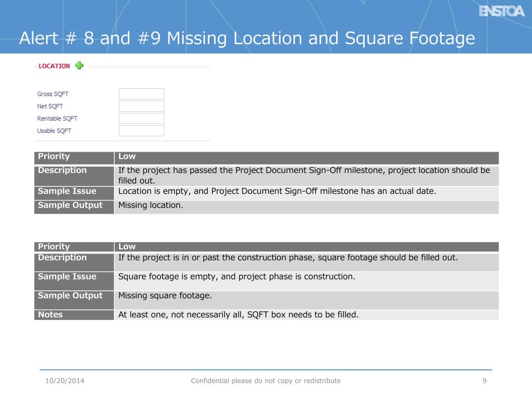Image resolution: width=532 pixels, height=399 pixels.
Task: Click the description about construction phase square footage
Action: [x=288, y=258]
